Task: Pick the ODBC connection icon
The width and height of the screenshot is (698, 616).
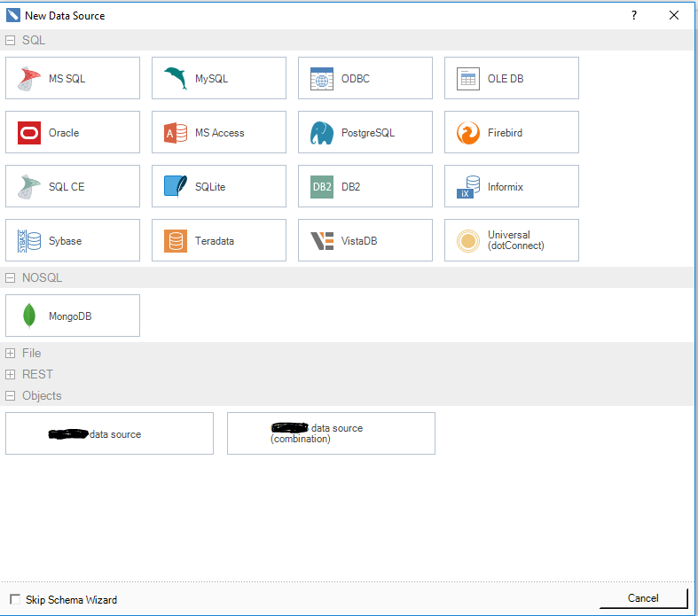Action: click(x=322, y=79)
